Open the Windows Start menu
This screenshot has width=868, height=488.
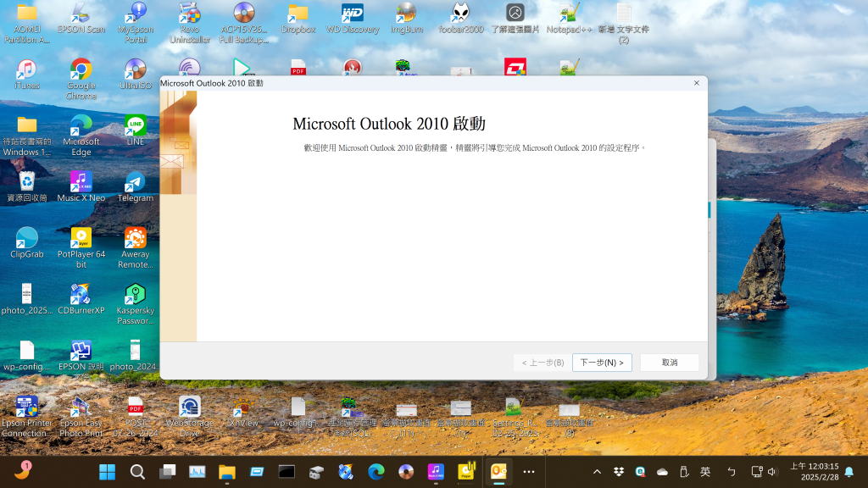[x=108, y=471]
